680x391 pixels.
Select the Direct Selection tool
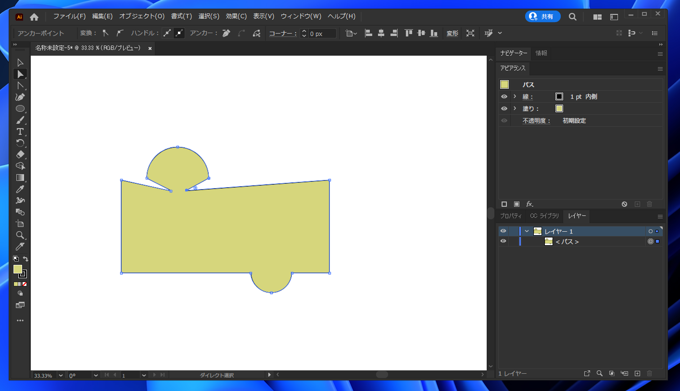[20, 74]
